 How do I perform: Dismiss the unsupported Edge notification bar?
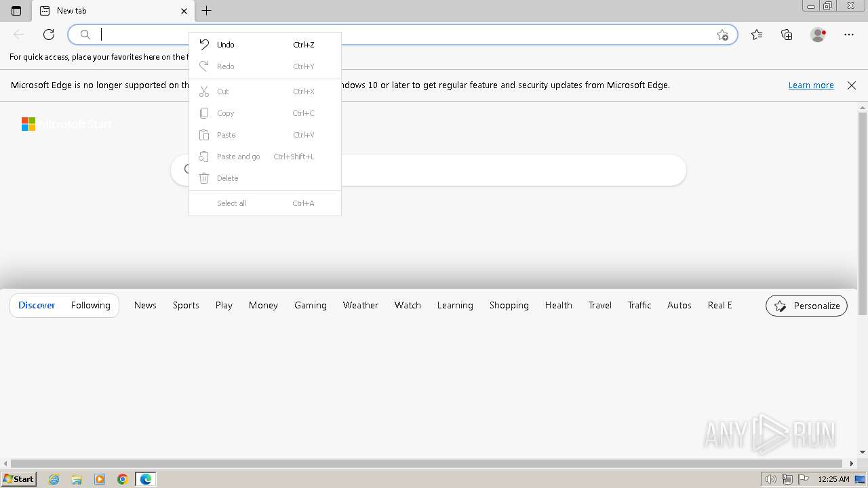[852, 85]
